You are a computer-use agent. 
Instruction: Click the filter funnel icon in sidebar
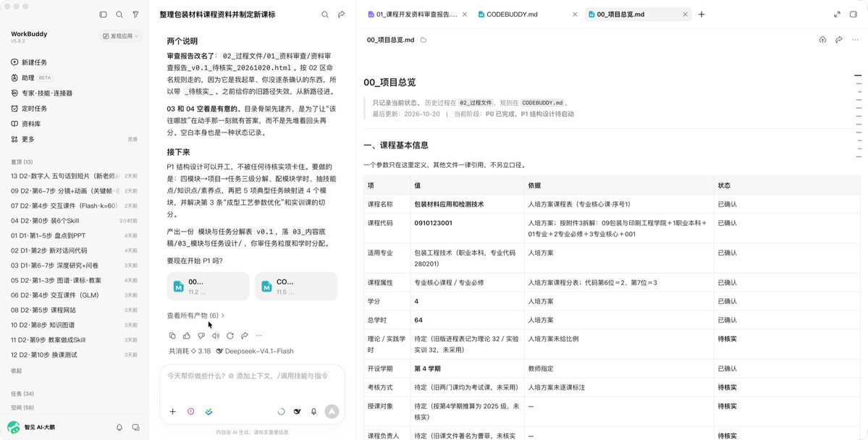[135, 14]
